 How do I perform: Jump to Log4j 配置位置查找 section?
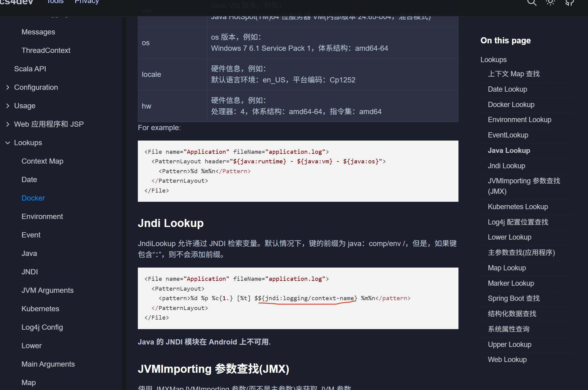coord(518,222)
